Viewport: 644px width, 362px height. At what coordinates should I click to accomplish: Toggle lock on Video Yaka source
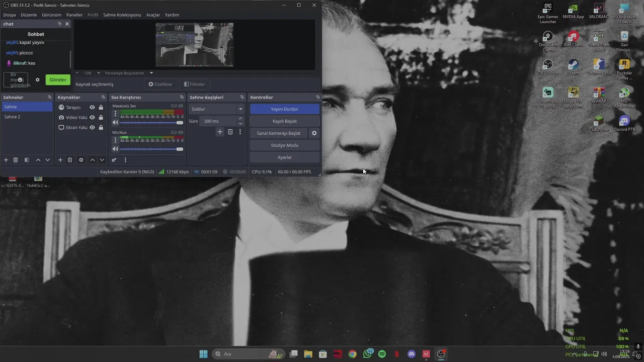pos(101,117)
